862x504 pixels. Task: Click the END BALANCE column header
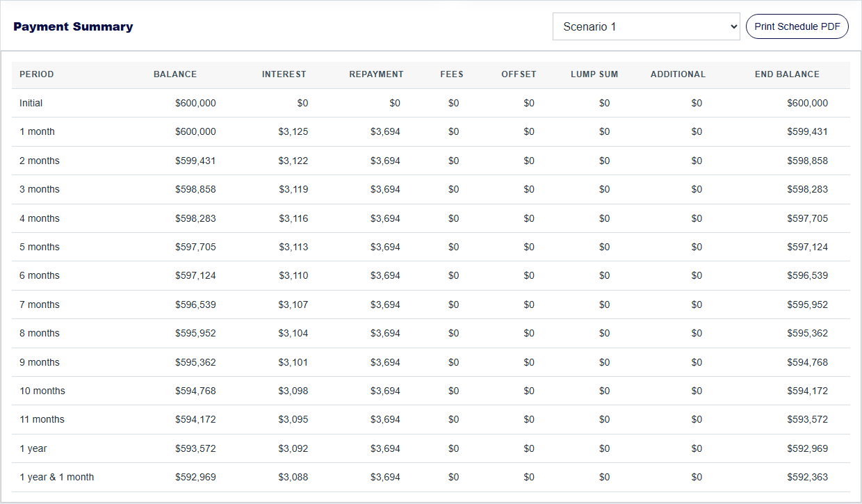787,74
